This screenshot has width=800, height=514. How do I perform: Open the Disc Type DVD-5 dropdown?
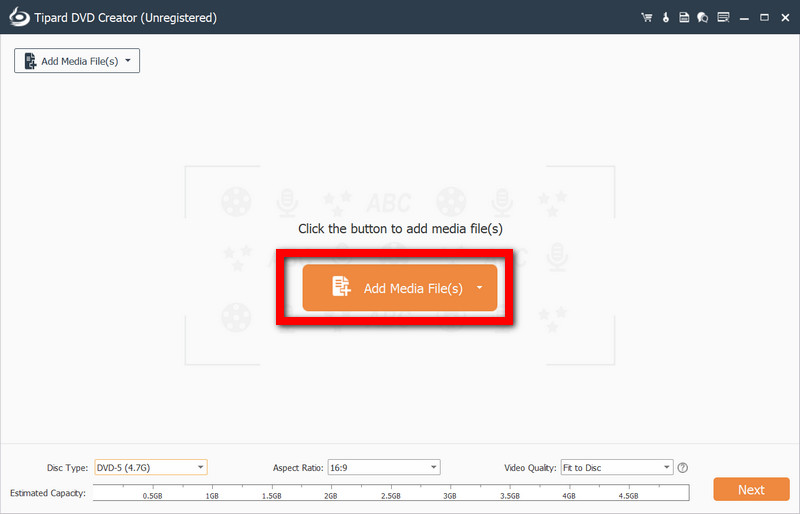click(x=151, y=468)
